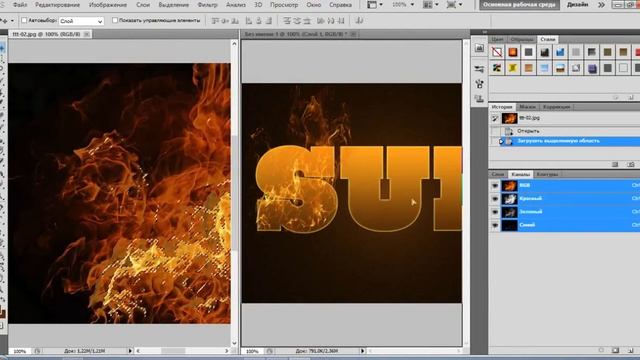Screen dimensions: 640x360
Task: Open the Файл menu
Action: point(20,5)
